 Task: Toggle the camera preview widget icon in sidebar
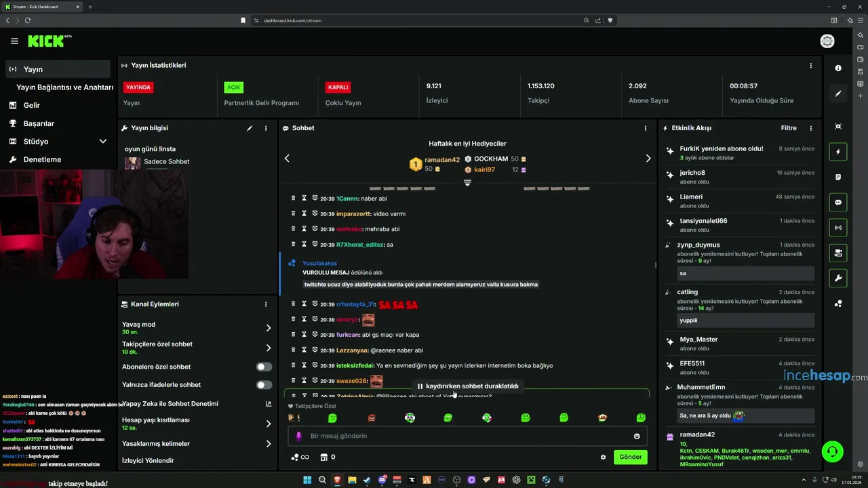(838, 253)
